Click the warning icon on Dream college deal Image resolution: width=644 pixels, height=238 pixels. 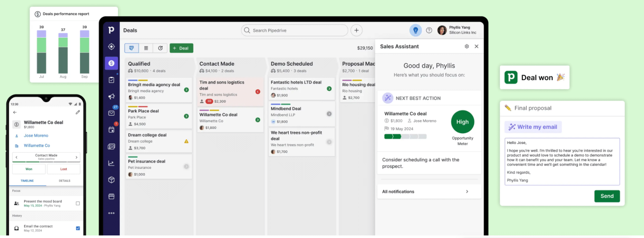186,141
